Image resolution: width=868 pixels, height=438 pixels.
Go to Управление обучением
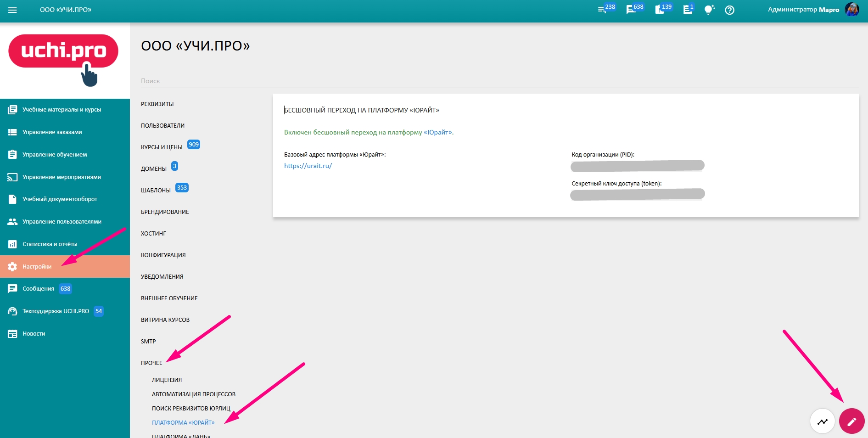pos(65,155)
